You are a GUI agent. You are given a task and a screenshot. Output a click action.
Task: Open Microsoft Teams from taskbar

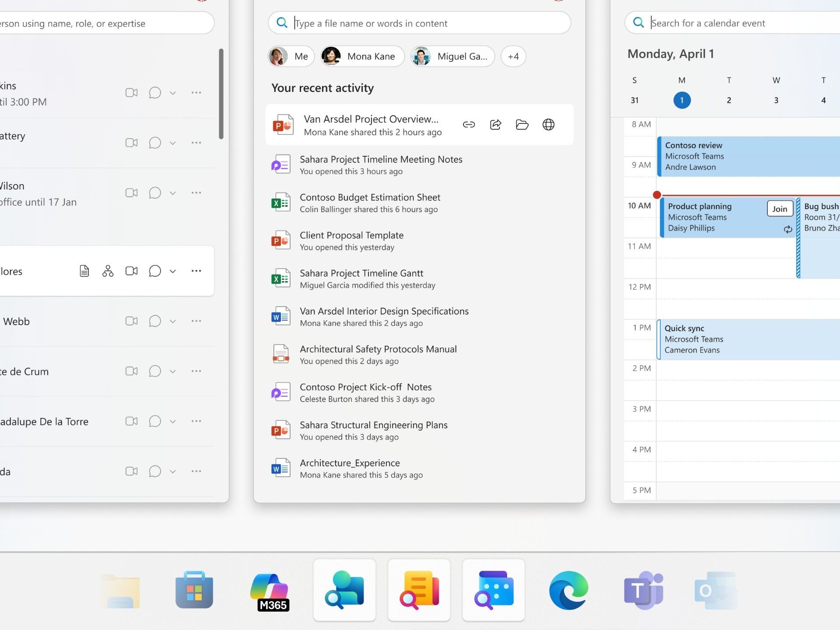point(643,590)
